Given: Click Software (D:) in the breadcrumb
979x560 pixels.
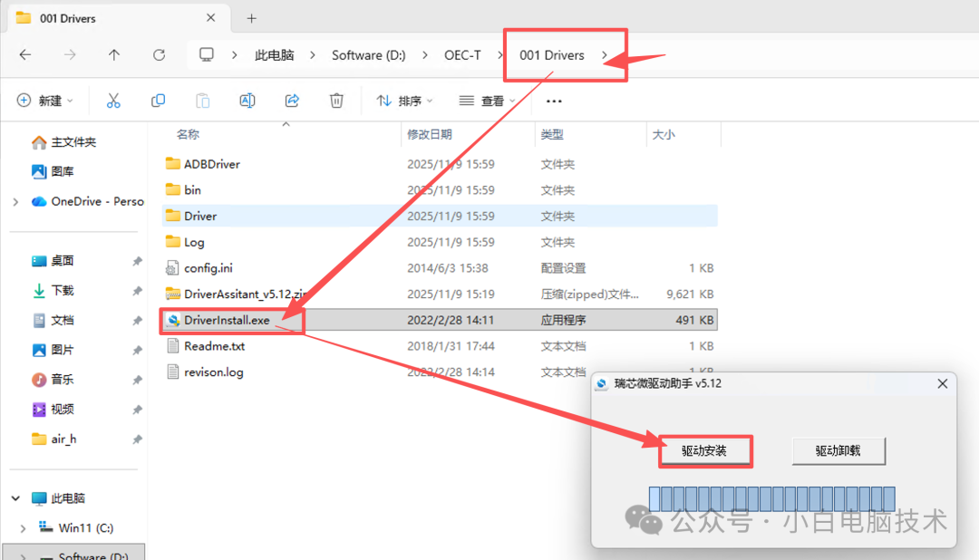Looking at the screenshot, I should (x=368, y=55).
